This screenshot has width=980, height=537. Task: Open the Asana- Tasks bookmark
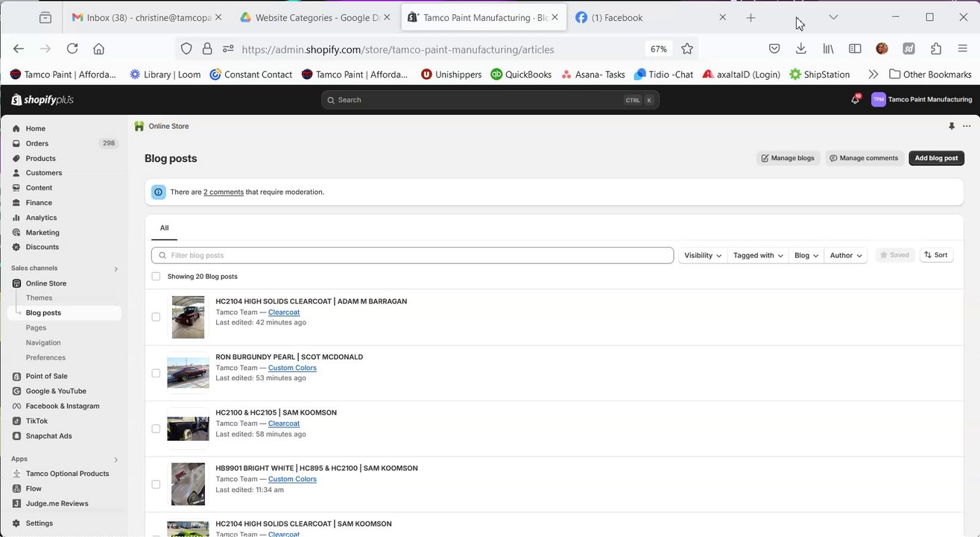click(593, 74)
